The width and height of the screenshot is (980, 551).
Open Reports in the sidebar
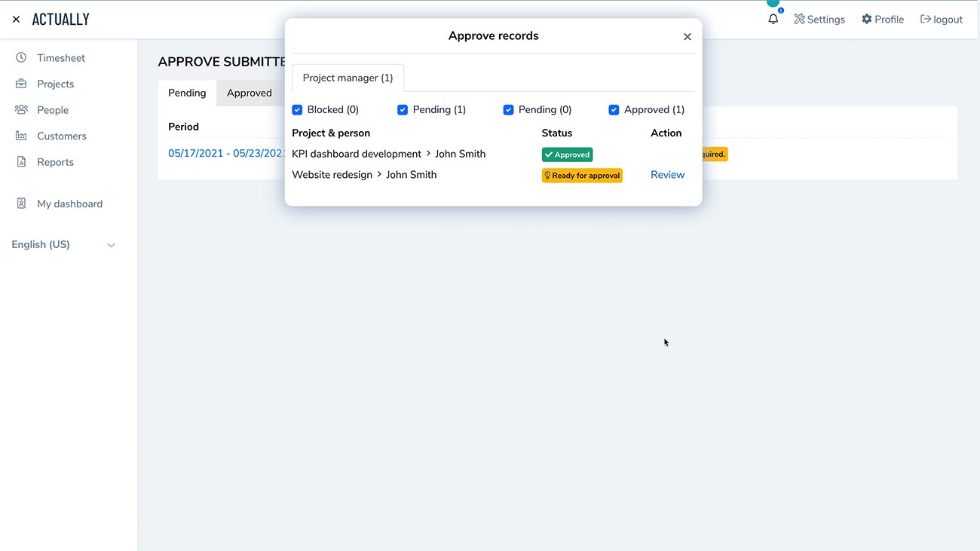click(55, 162)
